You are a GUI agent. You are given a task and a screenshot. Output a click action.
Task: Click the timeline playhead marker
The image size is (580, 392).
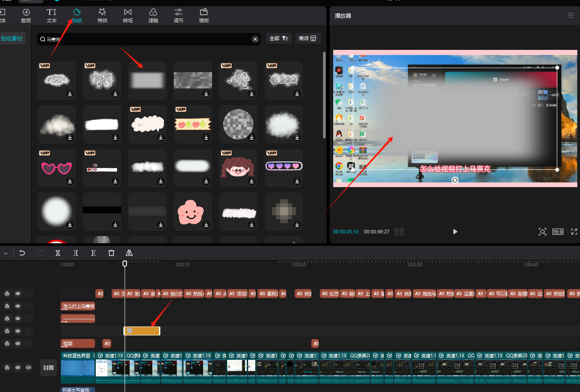tap(125, 264)
